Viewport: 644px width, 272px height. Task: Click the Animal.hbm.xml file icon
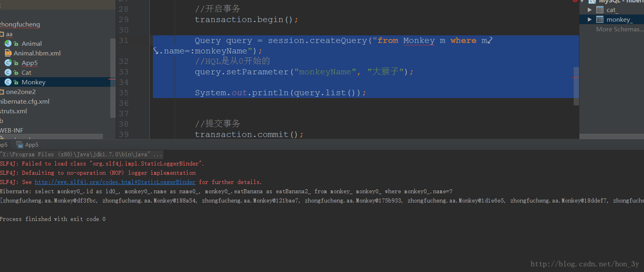click(8, 53)
